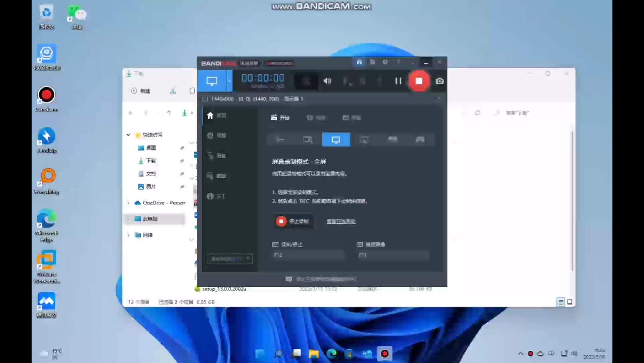Select the HDMI device recording mode

click(392, 139)
